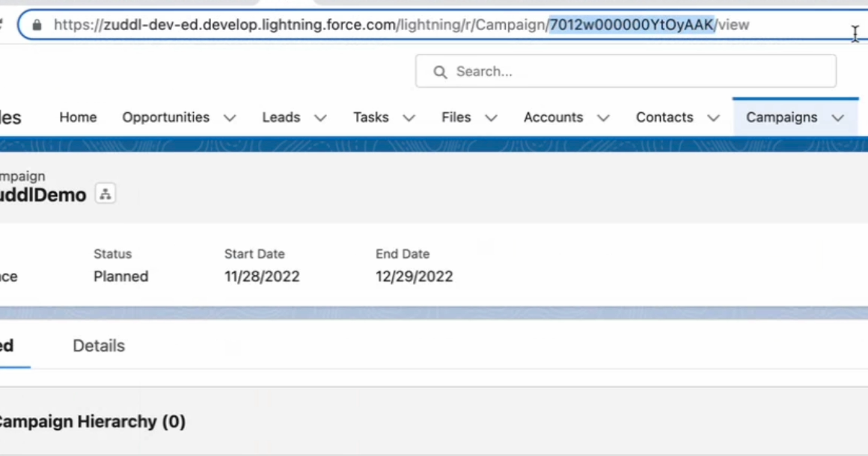The width and height of the screenshot is (868, 456).
Task: Open the Opportunities tab
Action: 165,117
